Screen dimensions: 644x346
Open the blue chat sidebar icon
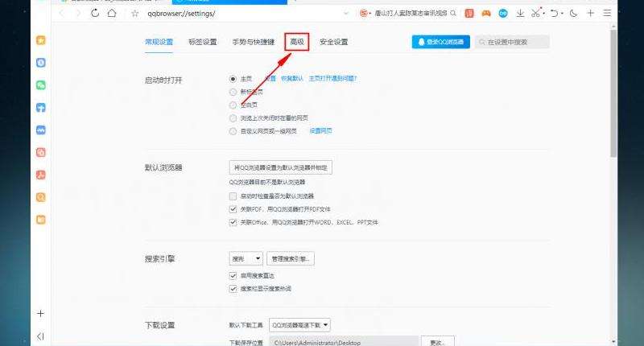tap(41, 130)
